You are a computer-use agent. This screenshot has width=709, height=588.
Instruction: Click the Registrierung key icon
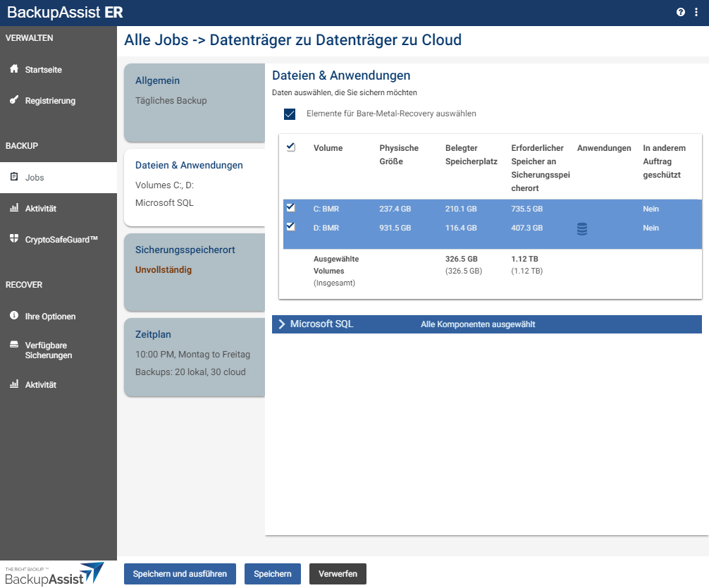click(14, 100)
